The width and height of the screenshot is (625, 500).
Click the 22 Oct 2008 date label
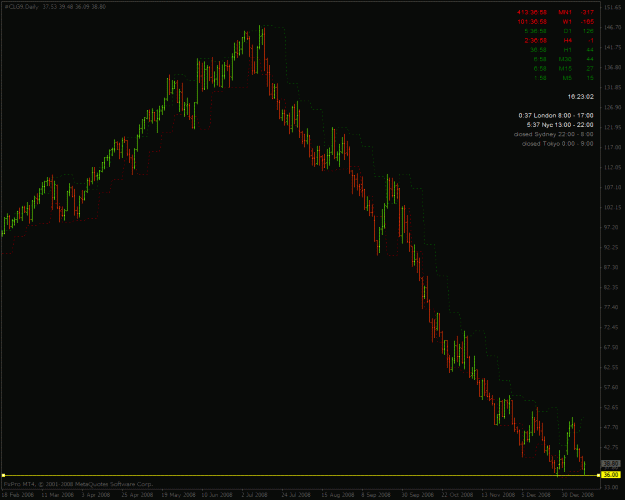click(x=456, y=495)
